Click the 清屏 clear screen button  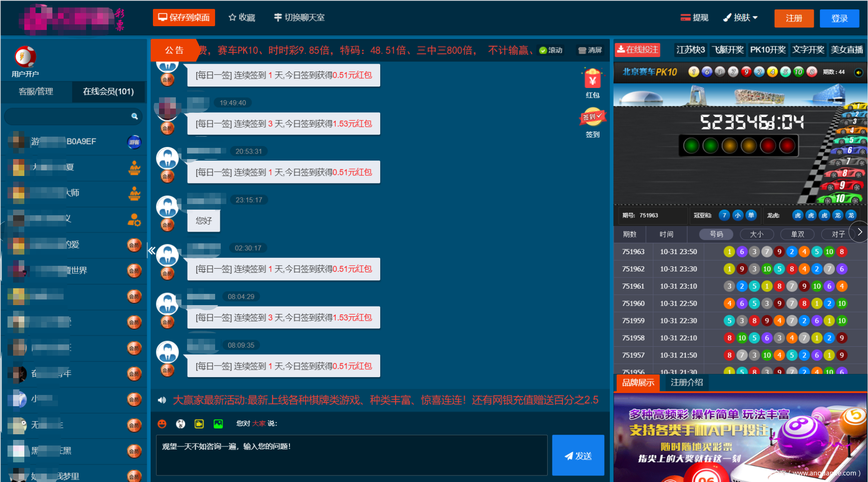click(x=590, y=50)
